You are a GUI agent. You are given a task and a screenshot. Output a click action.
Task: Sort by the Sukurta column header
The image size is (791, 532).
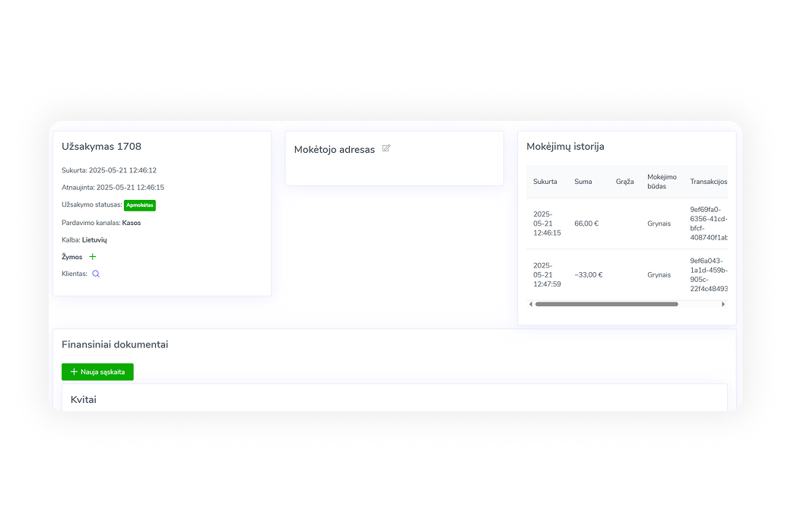(x=545, y=182)
